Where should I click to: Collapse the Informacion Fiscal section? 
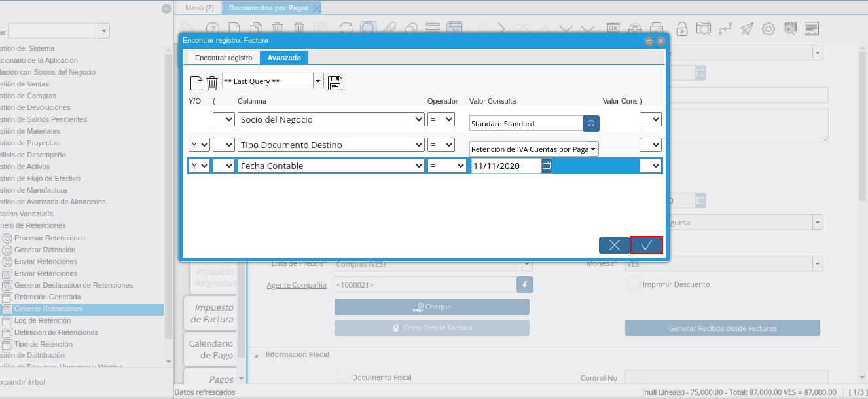coord(257,355)
